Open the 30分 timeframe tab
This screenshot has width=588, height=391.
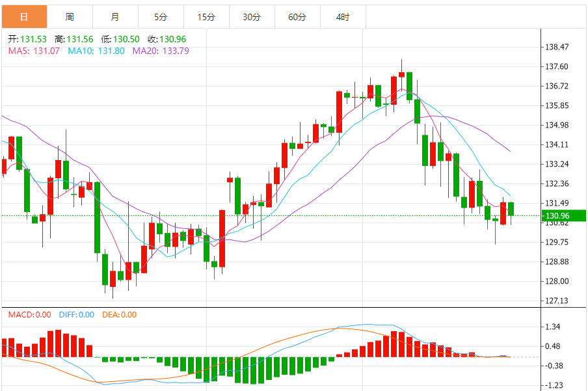[252, 17]
